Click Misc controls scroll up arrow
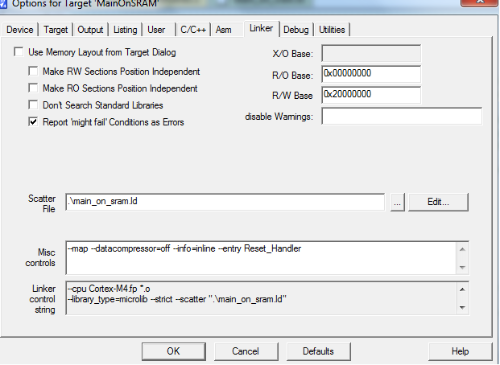500x365 pixels. point(462,249)
